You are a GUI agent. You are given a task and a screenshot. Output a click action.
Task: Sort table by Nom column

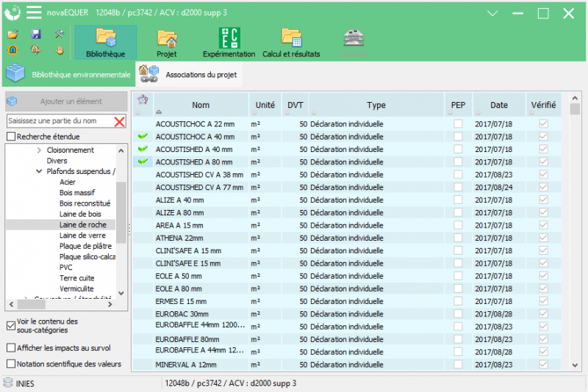(x=201, y=105)
